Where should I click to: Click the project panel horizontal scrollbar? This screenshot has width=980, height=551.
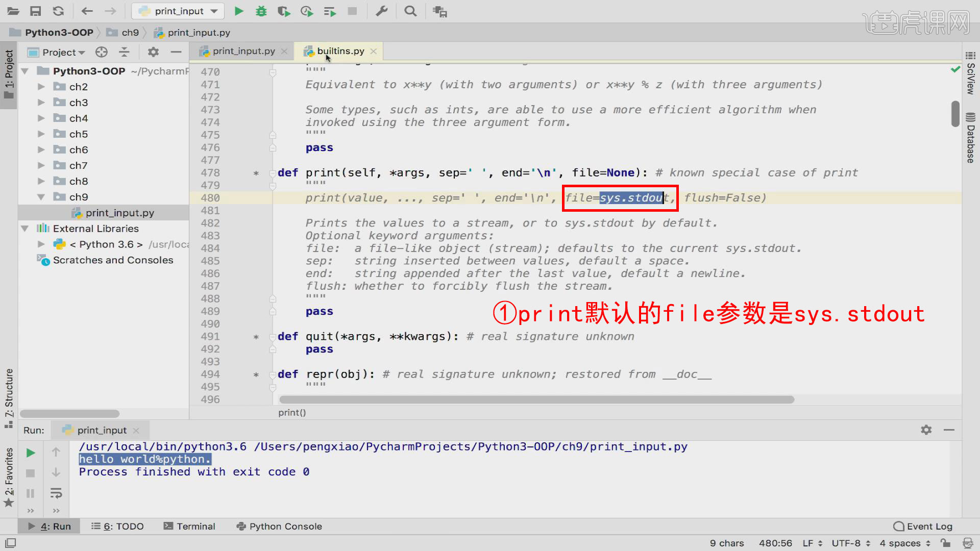click(70, 413)
